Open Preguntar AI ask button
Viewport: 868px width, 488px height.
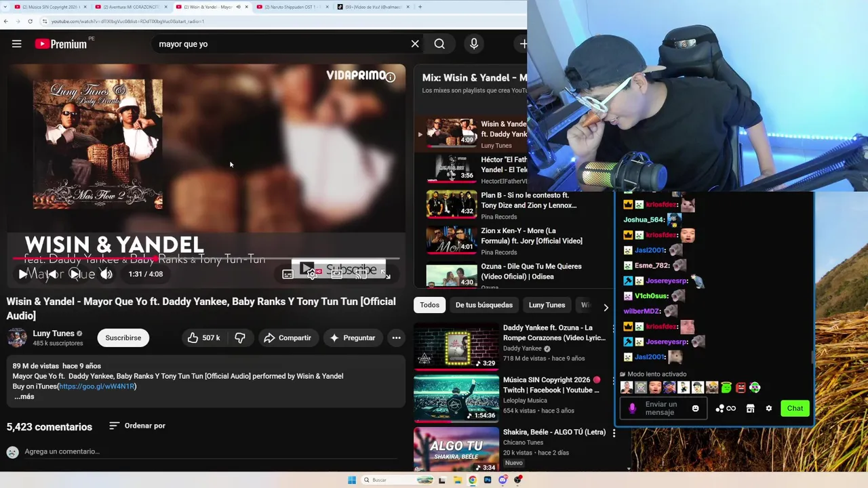(352, 338)
